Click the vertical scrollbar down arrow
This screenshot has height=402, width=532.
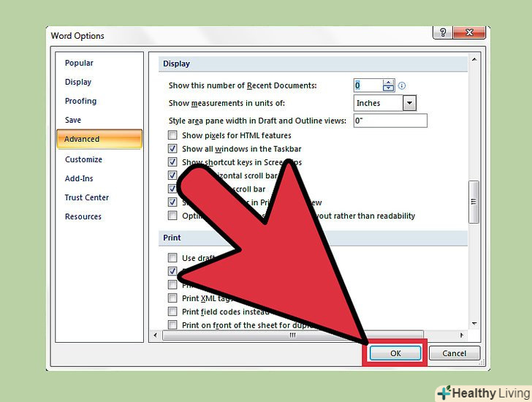click(474, 324)
